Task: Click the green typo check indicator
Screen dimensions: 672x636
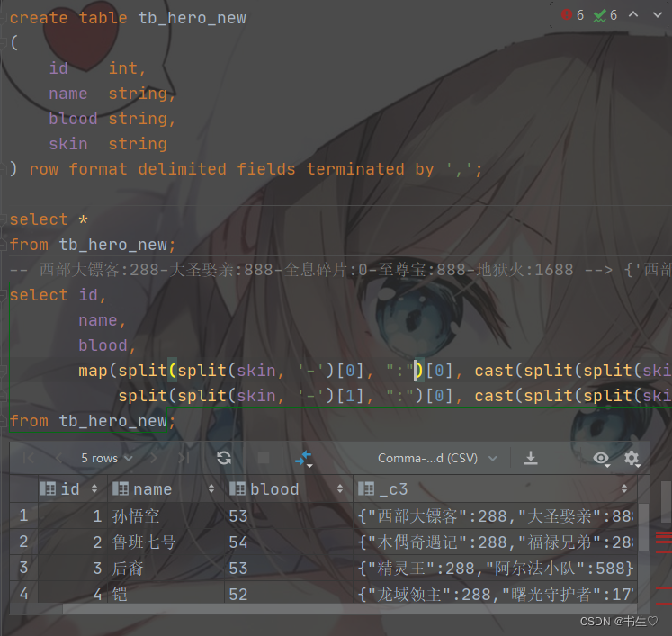Action: (x=605, y=15)
